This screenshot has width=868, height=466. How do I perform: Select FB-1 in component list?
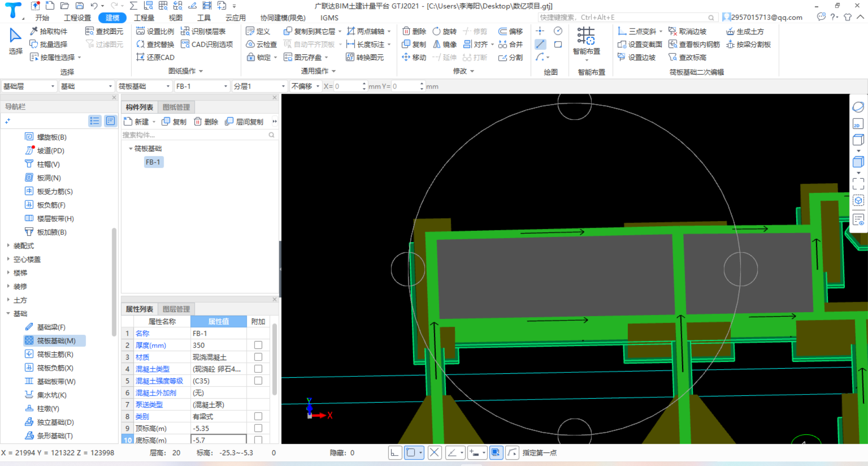pos(153,162)
